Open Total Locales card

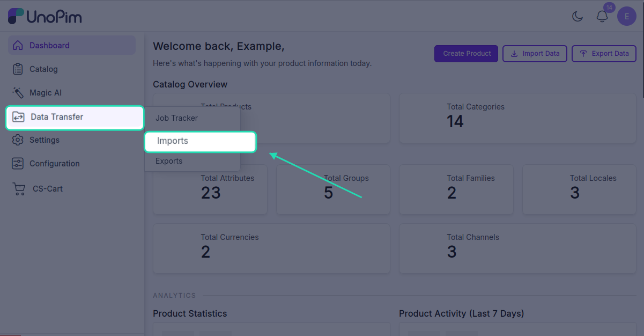tap(579, 189)
